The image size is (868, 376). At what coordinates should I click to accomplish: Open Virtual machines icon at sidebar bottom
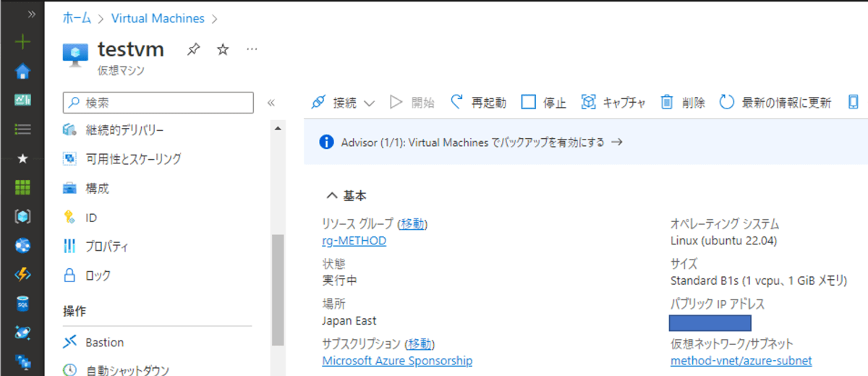(23, 361)
